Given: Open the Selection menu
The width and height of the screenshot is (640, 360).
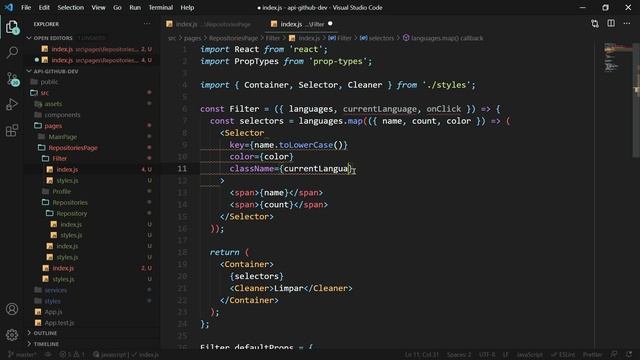Looking at the screenshot, I should click(70, 7).
